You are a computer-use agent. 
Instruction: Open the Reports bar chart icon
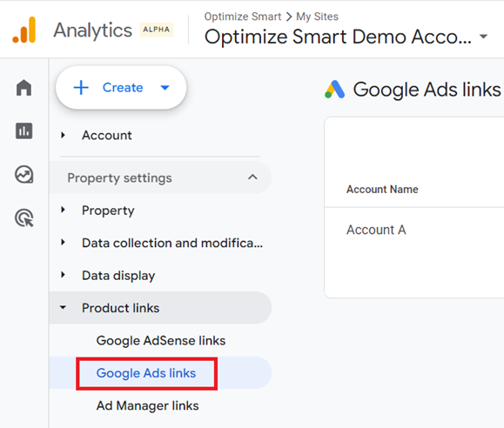(x=24, y=130)
